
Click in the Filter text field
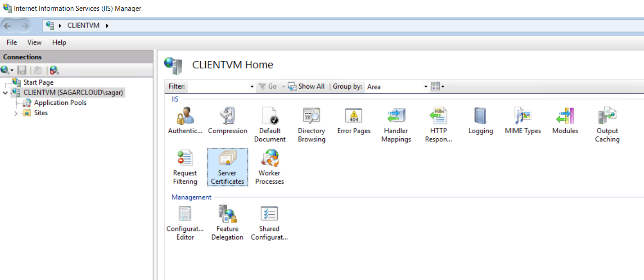tap(218, 86)
